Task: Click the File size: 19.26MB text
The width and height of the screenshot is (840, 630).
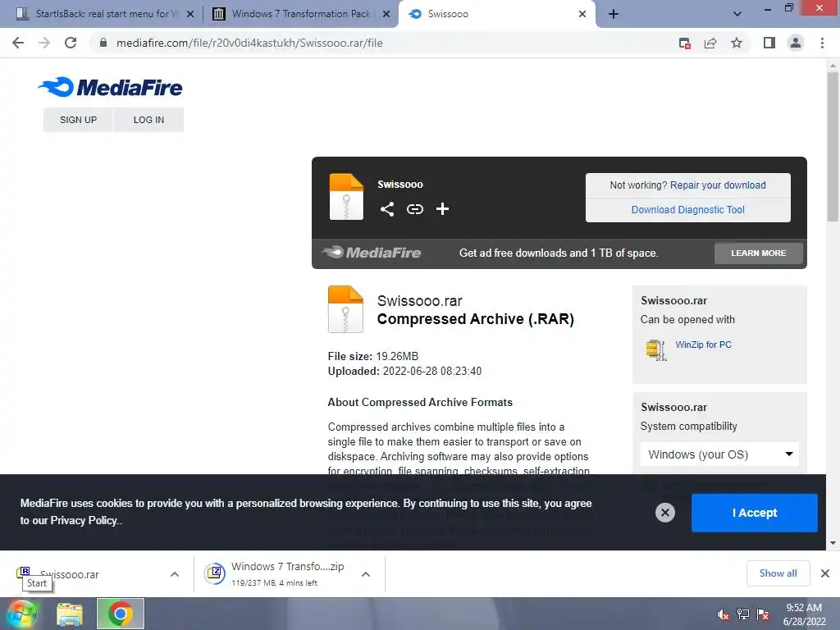Action: click(373, 356)
